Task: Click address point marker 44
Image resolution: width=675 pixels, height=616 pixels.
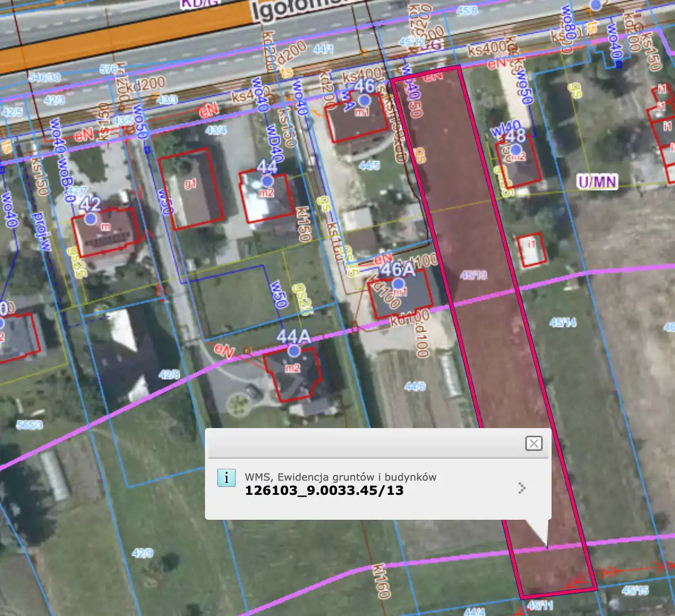Action: [x=267, y=181]
